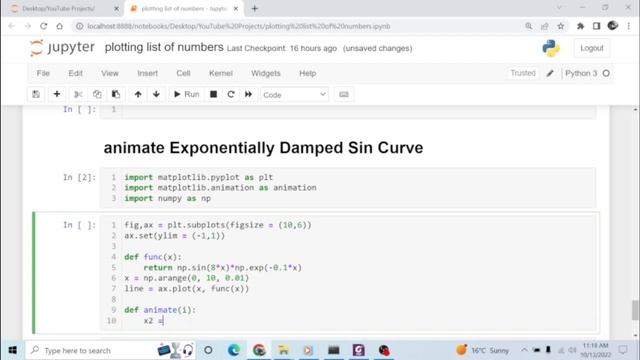640x360 pixels.
Task: Open weather widget 16°C Sunny
Action: [x=482, y=350]
